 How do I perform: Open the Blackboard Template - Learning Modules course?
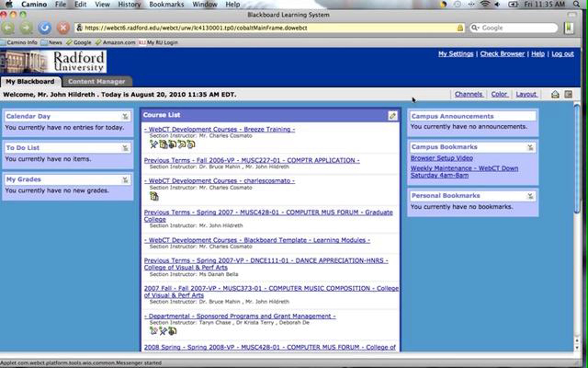click(257, 240)
